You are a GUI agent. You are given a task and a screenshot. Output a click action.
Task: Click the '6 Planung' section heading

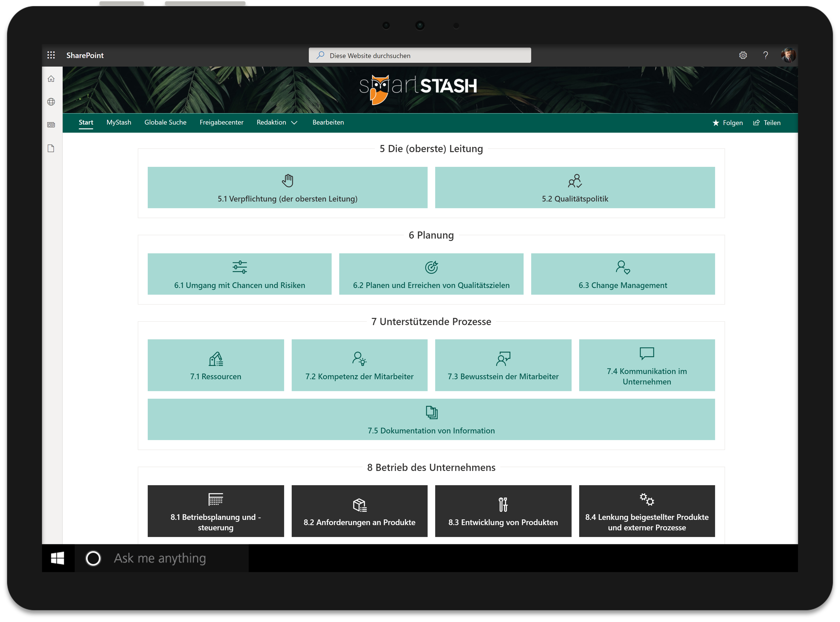click(x=431, y=235)
